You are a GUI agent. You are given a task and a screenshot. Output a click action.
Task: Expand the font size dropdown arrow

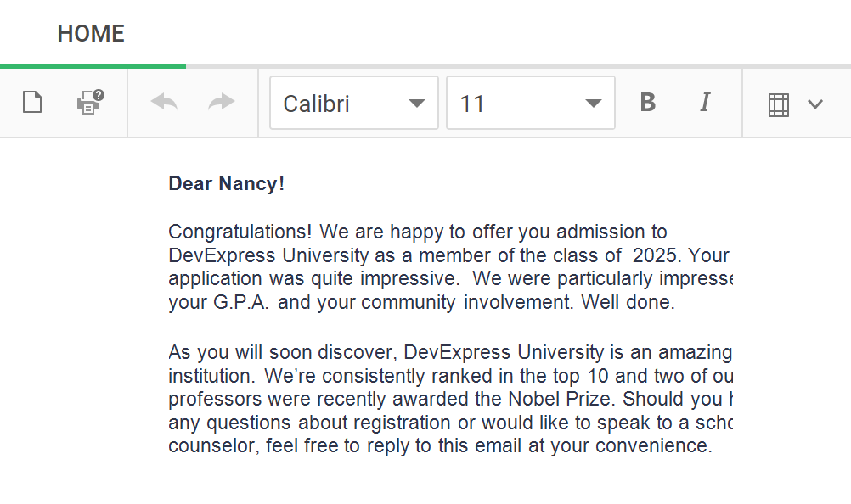593,104
